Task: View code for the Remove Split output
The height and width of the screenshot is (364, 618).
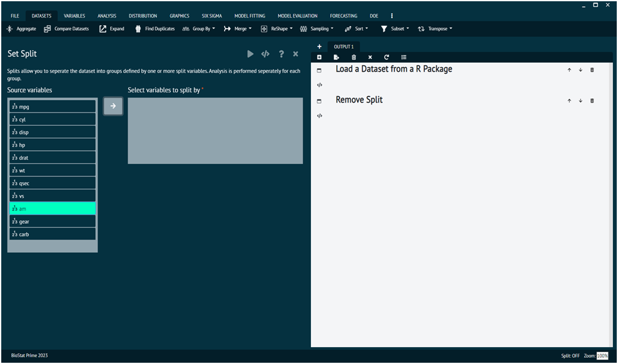Action: pos(320,116)
